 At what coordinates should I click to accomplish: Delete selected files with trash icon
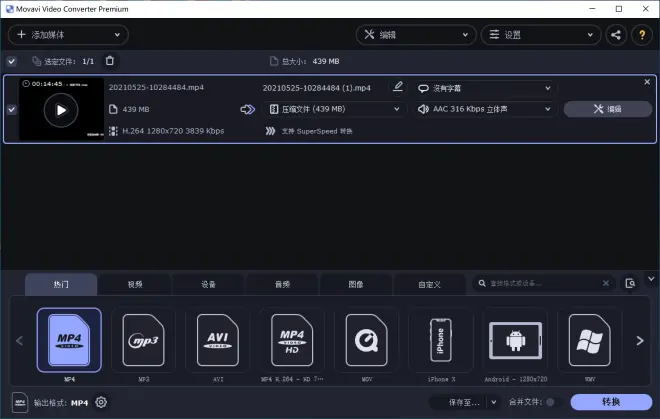pos(110,61)
